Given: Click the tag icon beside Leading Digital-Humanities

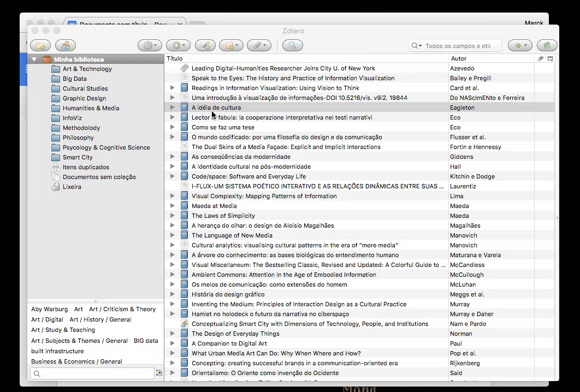Looking at the screenshot, I should [184, 68].
